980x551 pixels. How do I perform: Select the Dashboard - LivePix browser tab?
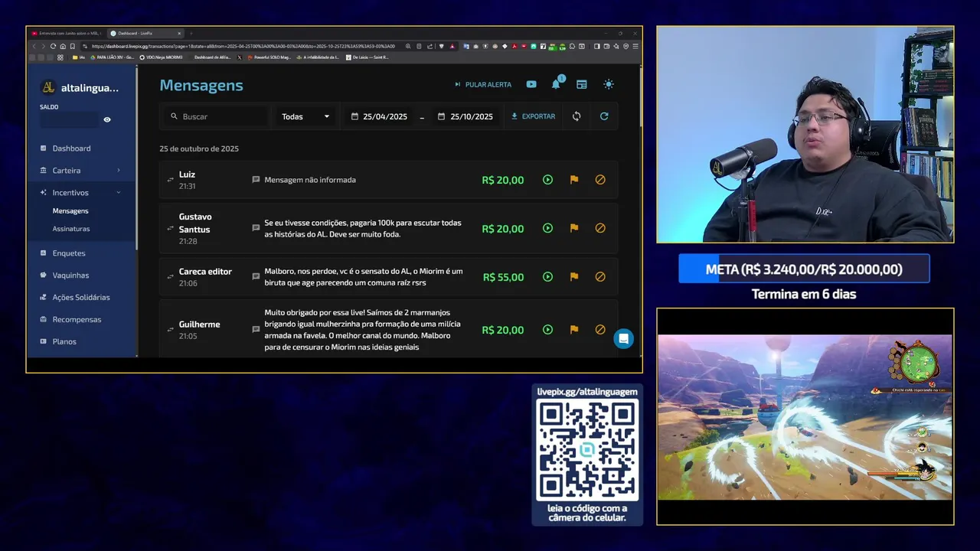(x=144, y=34)
